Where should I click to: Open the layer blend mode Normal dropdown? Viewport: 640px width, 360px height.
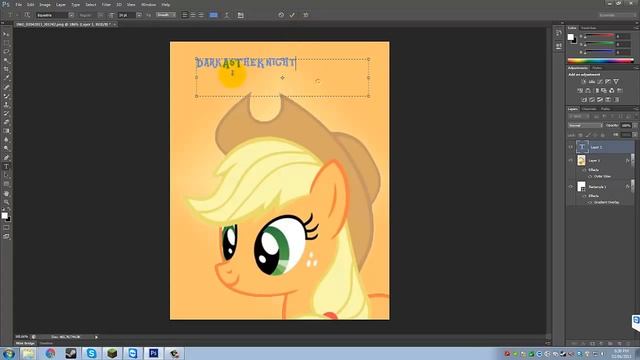585,125
